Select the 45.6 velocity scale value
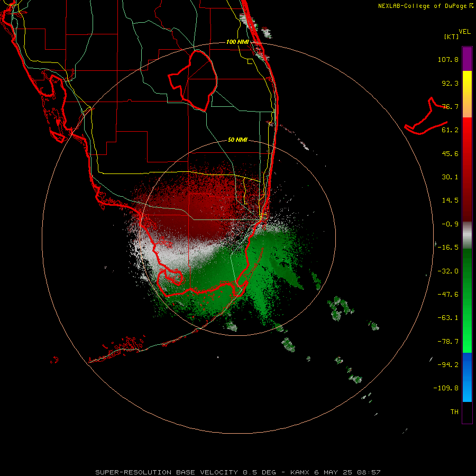 (x=450, y=153)
